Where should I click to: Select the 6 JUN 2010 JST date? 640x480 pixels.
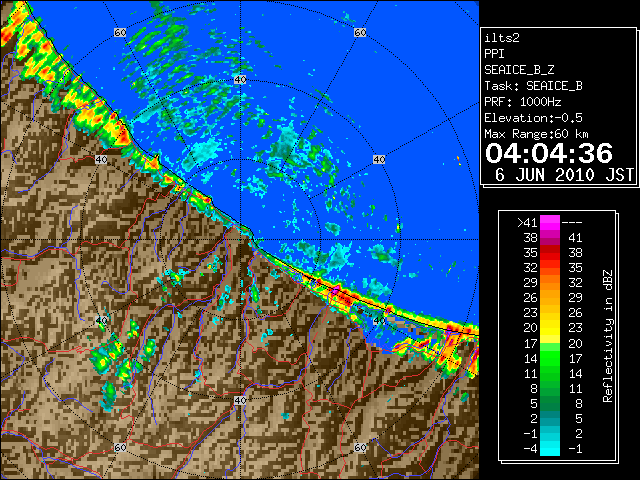pyautogui.click(x=564, y=175)
